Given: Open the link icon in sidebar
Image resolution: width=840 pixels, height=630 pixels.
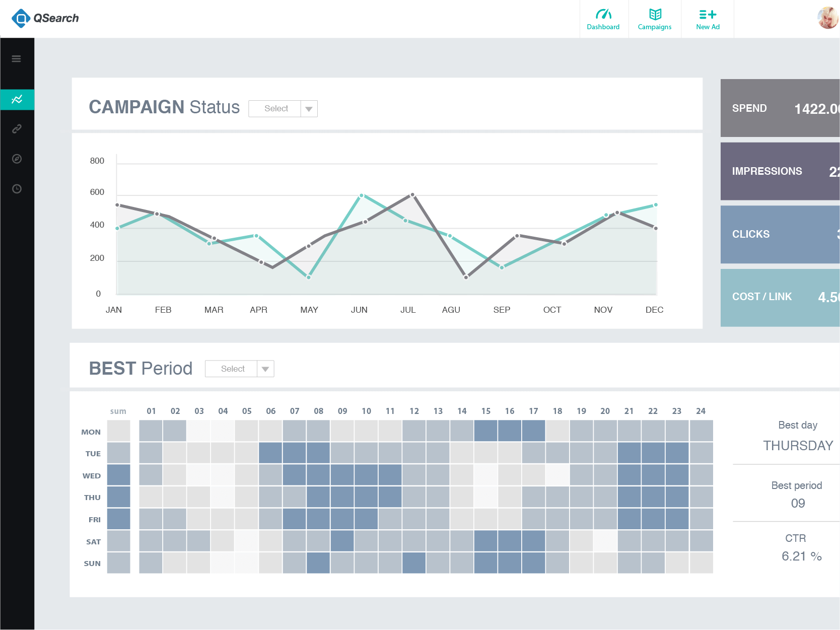Looking at the screenshot, I should click(17, 129).
